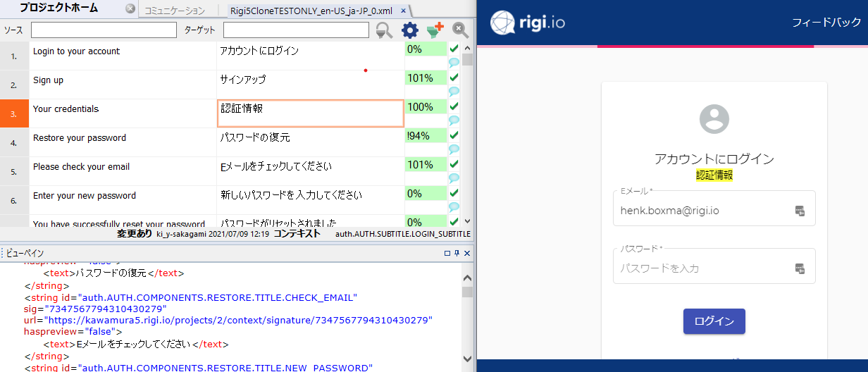
Task: Open settings with the blue gear icon
Action: click(409, 30)
